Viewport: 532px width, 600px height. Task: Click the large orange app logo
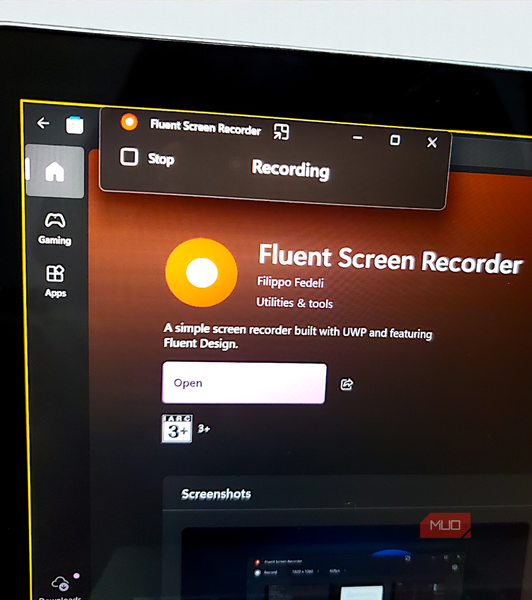[x=201, y=272]
